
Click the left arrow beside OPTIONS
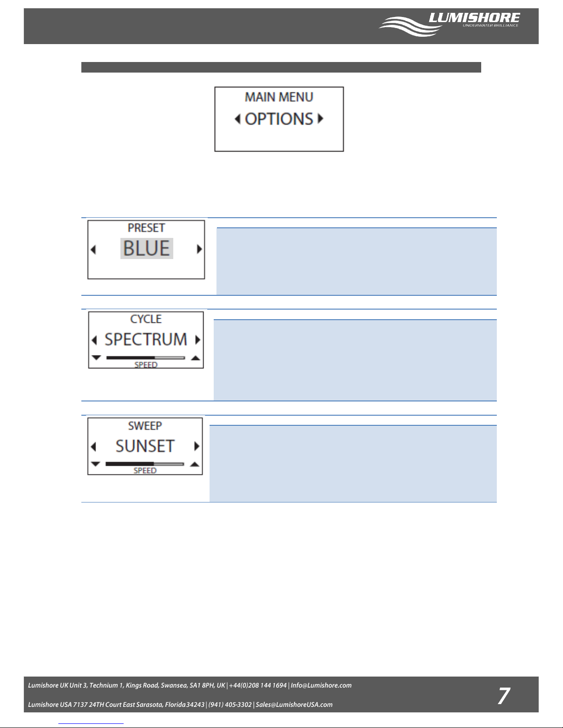(x=237, y=119)
